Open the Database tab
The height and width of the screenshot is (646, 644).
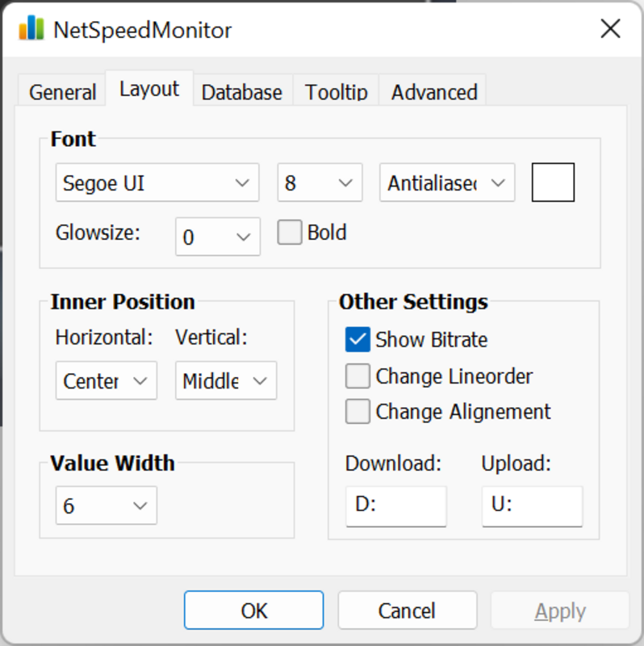click(x=242, y=91)
